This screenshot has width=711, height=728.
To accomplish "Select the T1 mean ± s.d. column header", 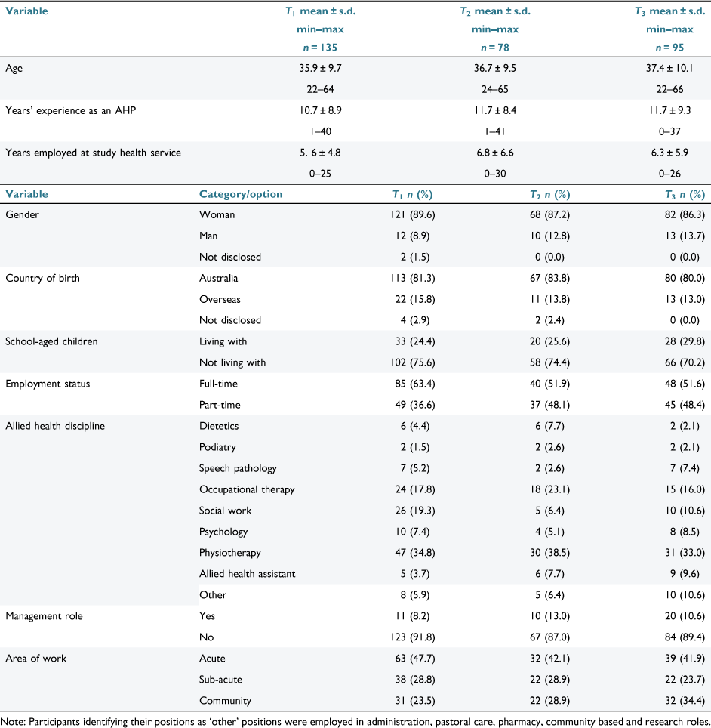I will [320, 11].
